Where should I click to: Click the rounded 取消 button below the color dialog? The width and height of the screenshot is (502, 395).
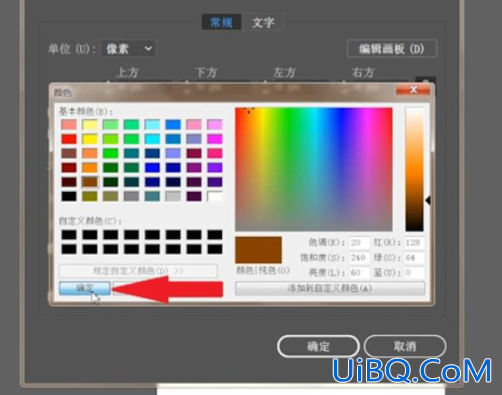point(405,346)
